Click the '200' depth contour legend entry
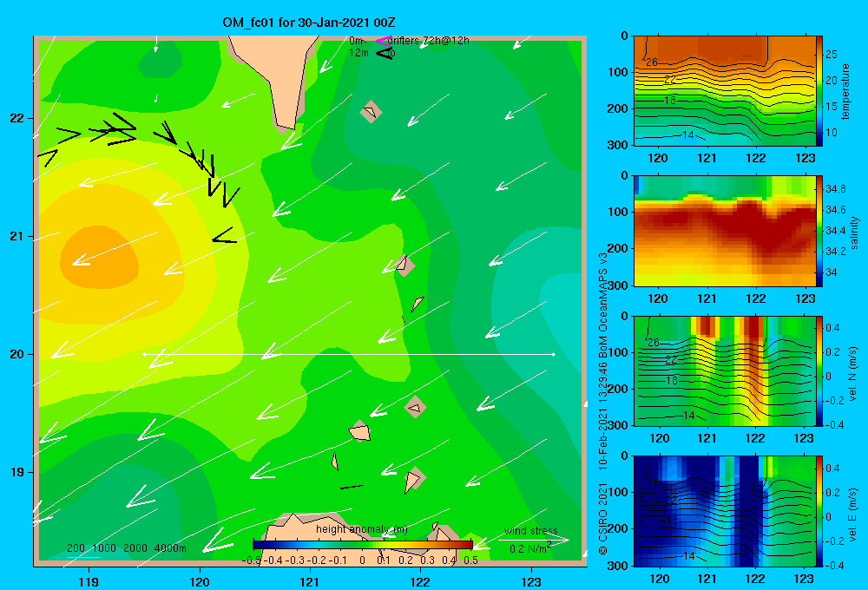The height and width of the screenshot is (590, 868). tap(76, 548)
